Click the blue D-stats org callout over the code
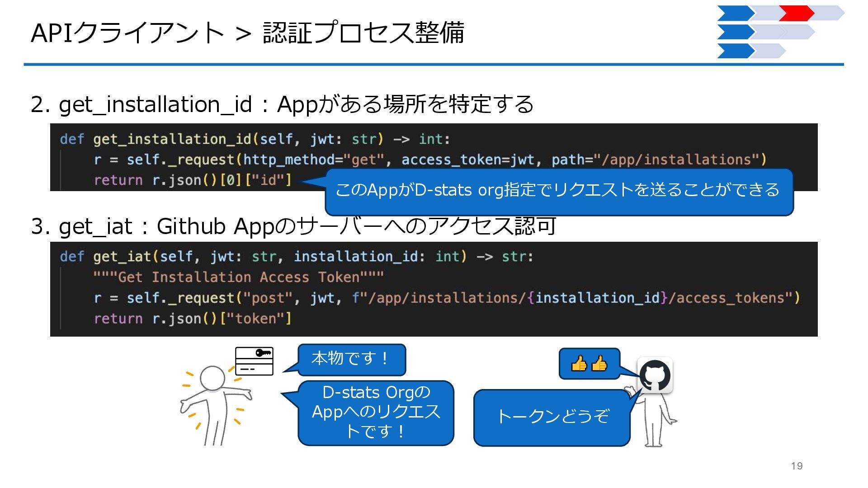 coord(559,191)
